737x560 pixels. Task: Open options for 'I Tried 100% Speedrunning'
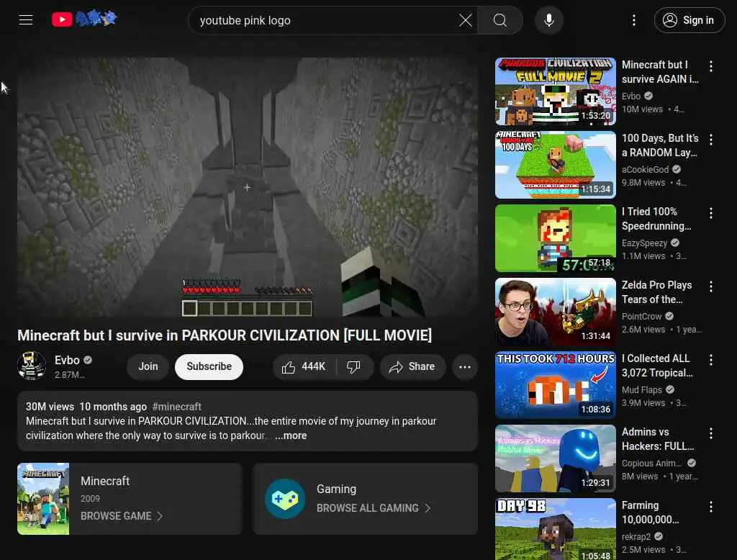(x=710, y=213)
